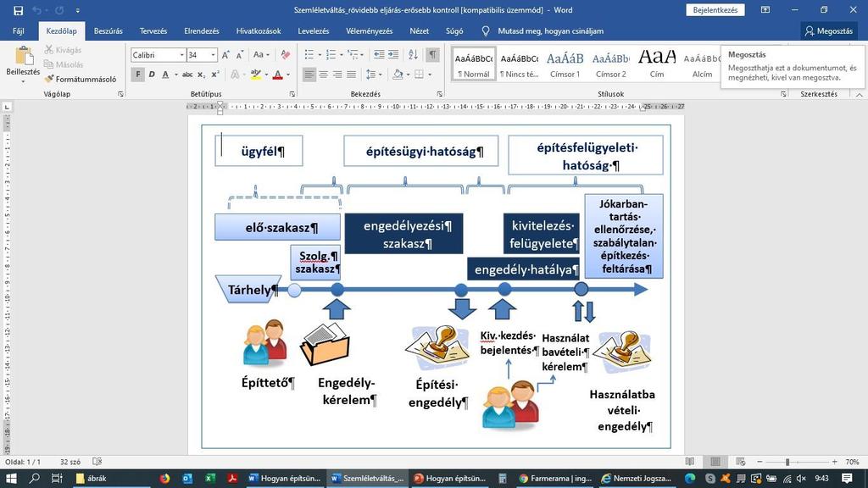The image size is (868, 488).
Task: Click the Beillesztés paste clipboard icon
Action: 23,57
